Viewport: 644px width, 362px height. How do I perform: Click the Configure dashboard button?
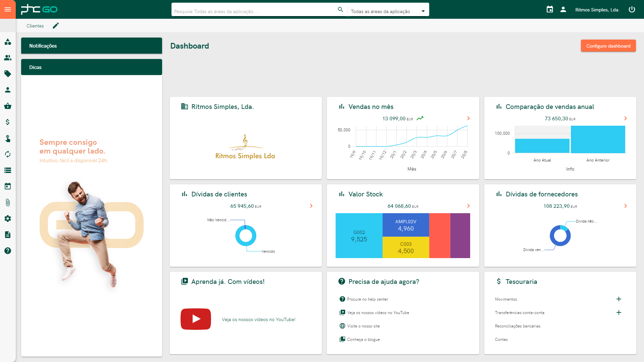click(608, 46)
